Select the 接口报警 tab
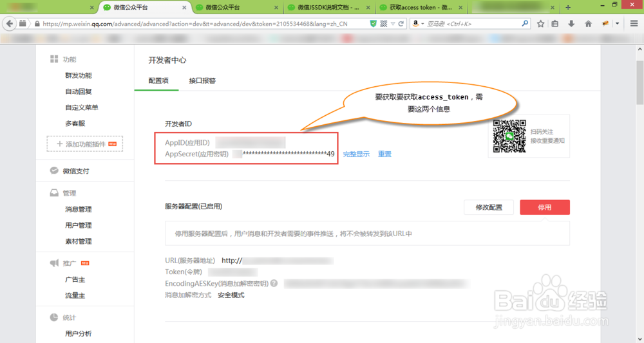This screenshot has height=343, width=644. (x=202, y=80)
